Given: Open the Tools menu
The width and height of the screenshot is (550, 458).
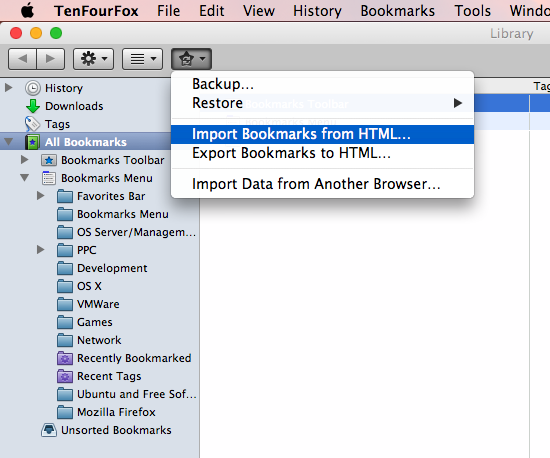Looking at the screenshot, I should pyautogui.click(x=472, y=11).
